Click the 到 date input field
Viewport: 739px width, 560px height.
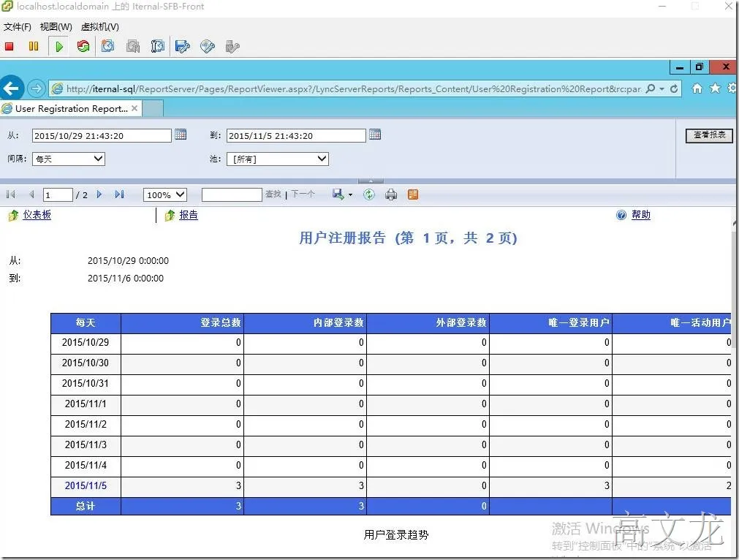(x=296, y=136)
